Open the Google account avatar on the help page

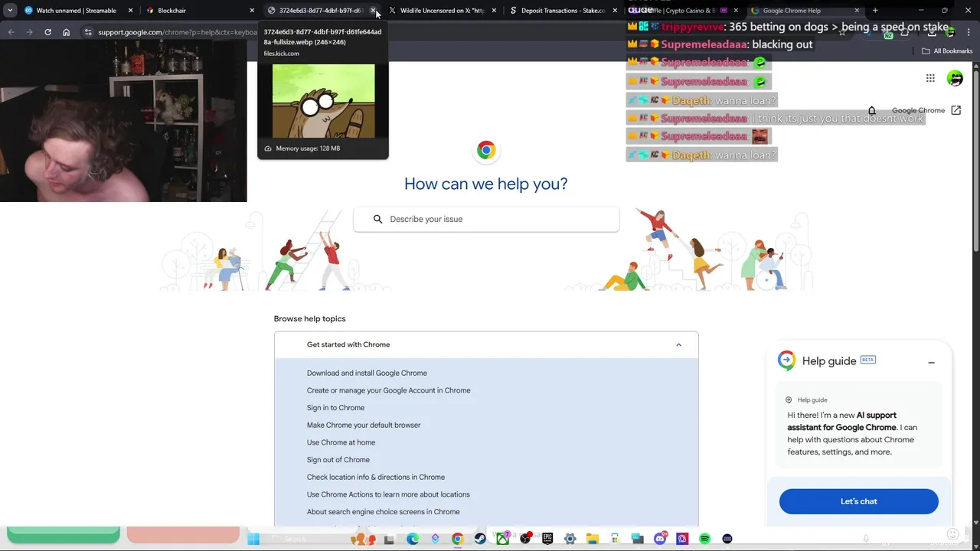click(x=955, y=78)
